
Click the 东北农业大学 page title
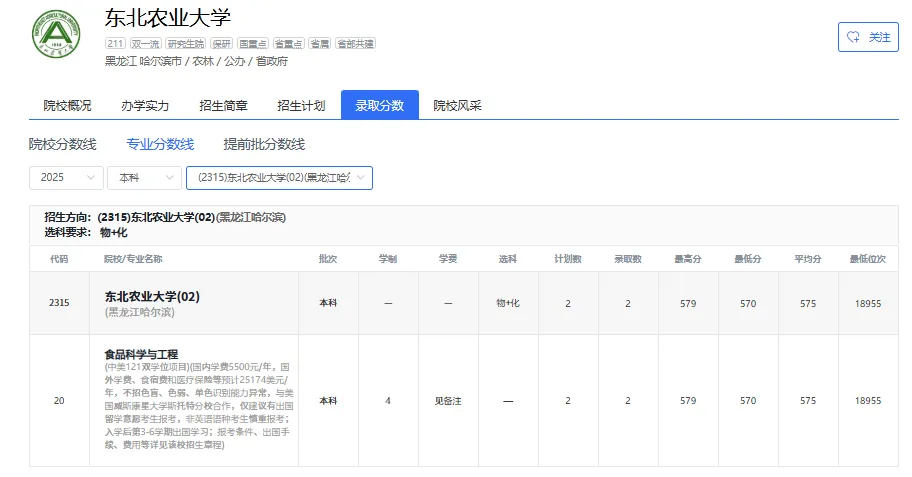tap(168, 17)
